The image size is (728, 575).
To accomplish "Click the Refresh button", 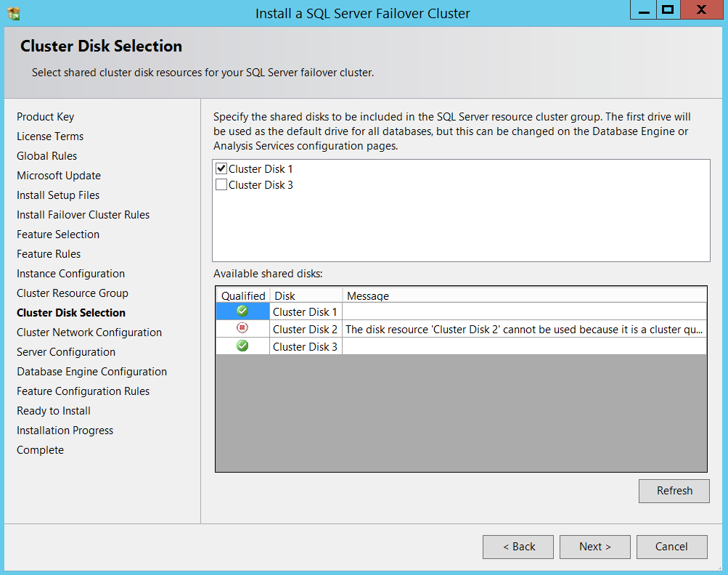I will (x=674, y=491).
